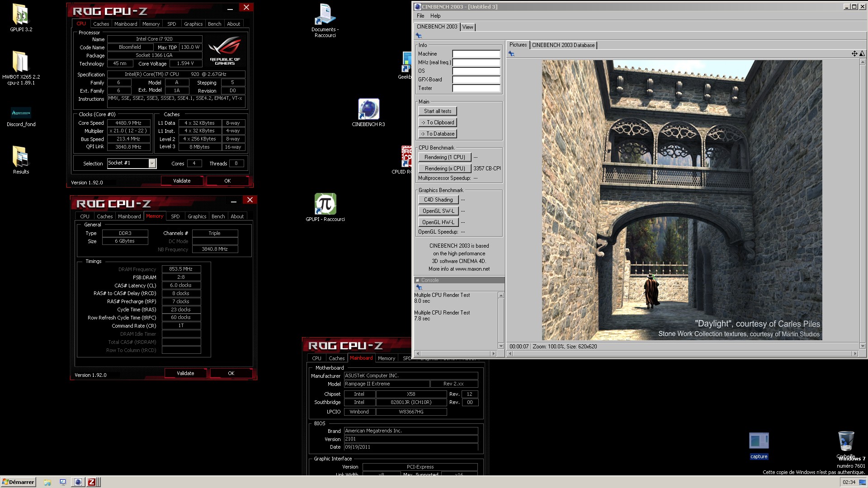Start the OpenGL SW-L test

click(x=439, y=211)
